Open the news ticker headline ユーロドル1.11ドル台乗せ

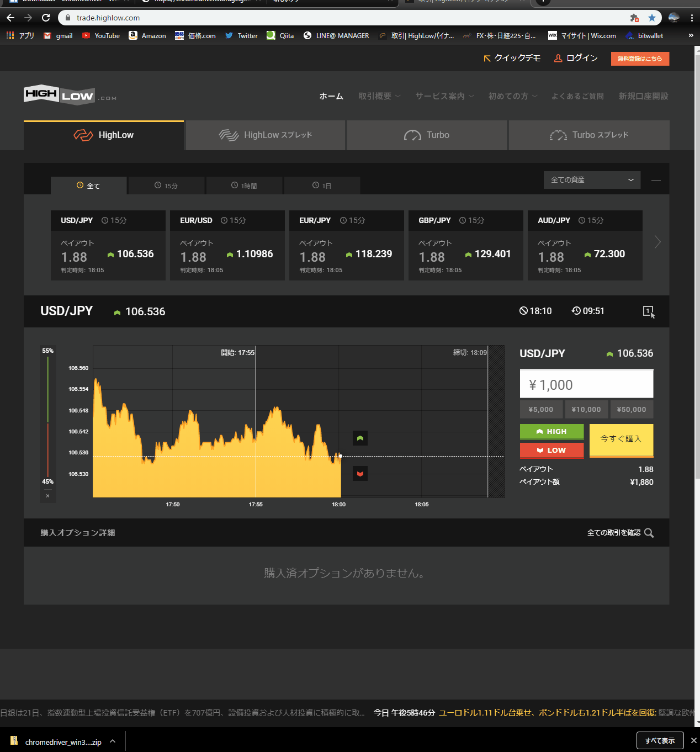coord(548,713)
